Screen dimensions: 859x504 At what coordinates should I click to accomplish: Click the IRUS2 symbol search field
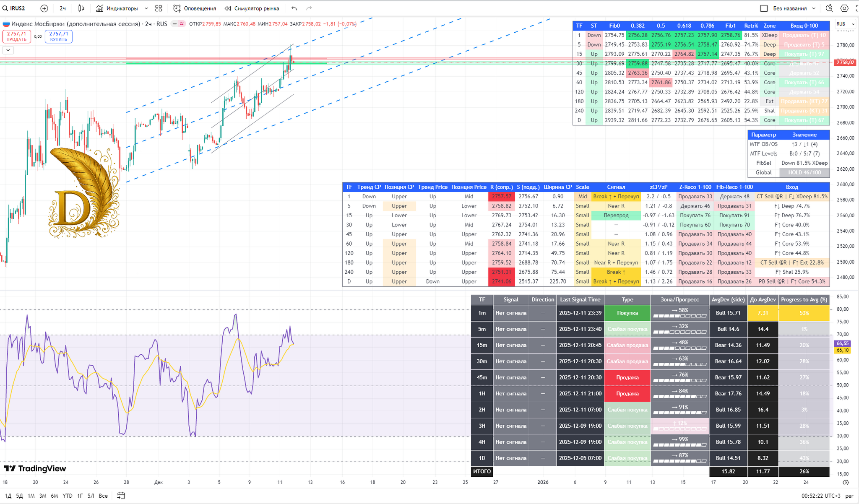(x=18, y=8)
